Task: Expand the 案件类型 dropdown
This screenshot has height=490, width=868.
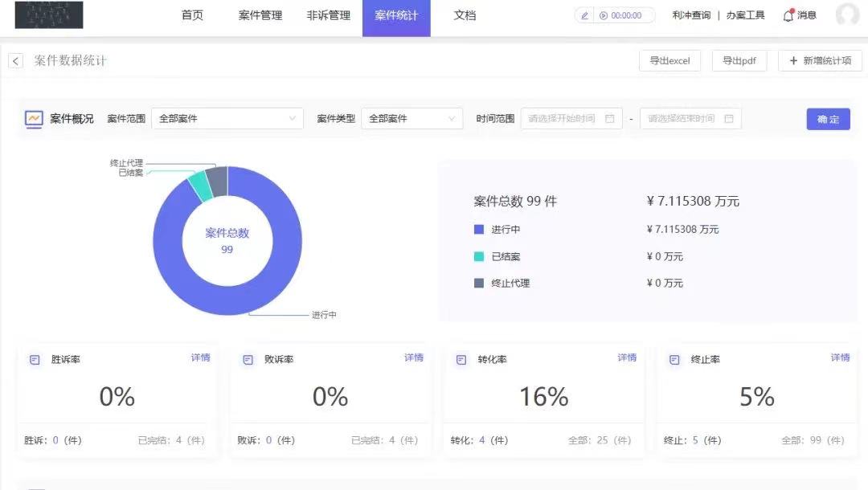Action: pyautogui.click(x=411, y=119)
